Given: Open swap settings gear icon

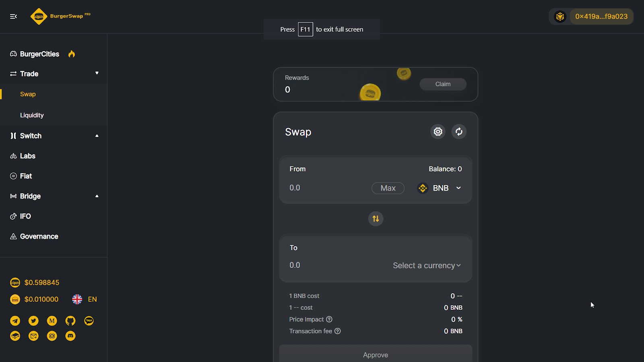Looking at the screenshot, I should 438,132.
